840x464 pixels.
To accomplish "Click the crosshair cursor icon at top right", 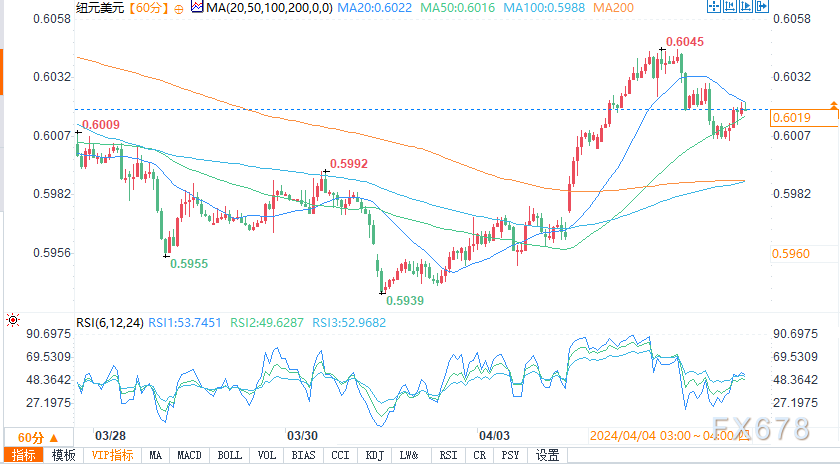I will click(x=714, y=6).
